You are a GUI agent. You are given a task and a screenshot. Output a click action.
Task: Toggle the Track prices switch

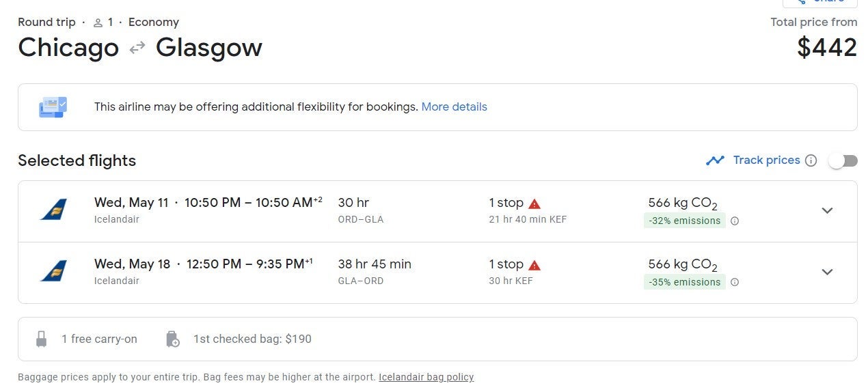pos(843,160)
